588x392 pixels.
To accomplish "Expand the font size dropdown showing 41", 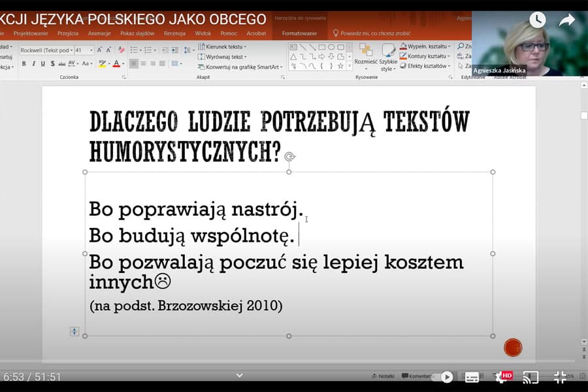I will (x=90, y=49).
